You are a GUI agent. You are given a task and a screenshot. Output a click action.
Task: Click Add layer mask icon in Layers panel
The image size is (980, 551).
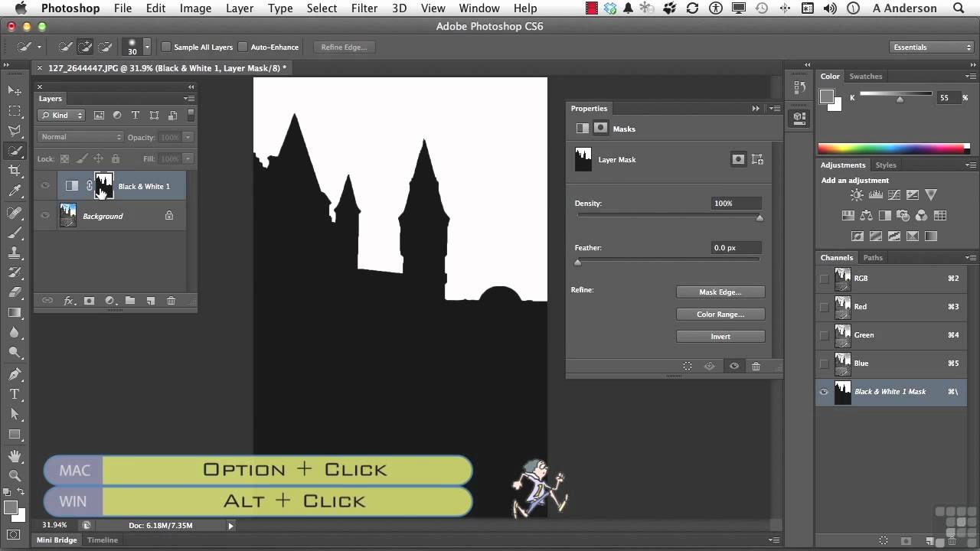click(x=89, y=301)
